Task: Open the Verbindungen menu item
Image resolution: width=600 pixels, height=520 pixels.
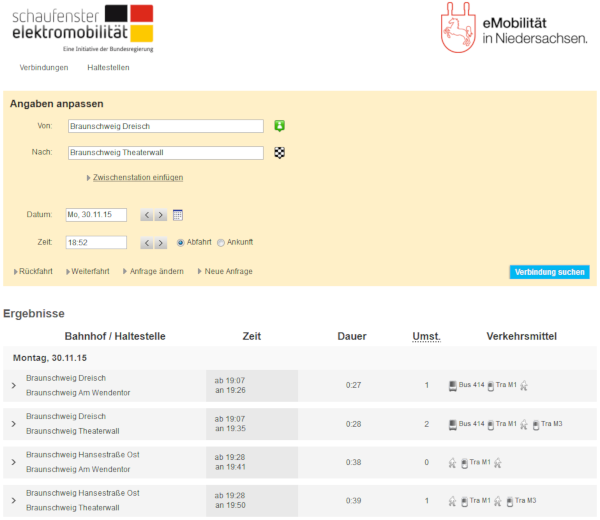Action: [x=44, y=68]
